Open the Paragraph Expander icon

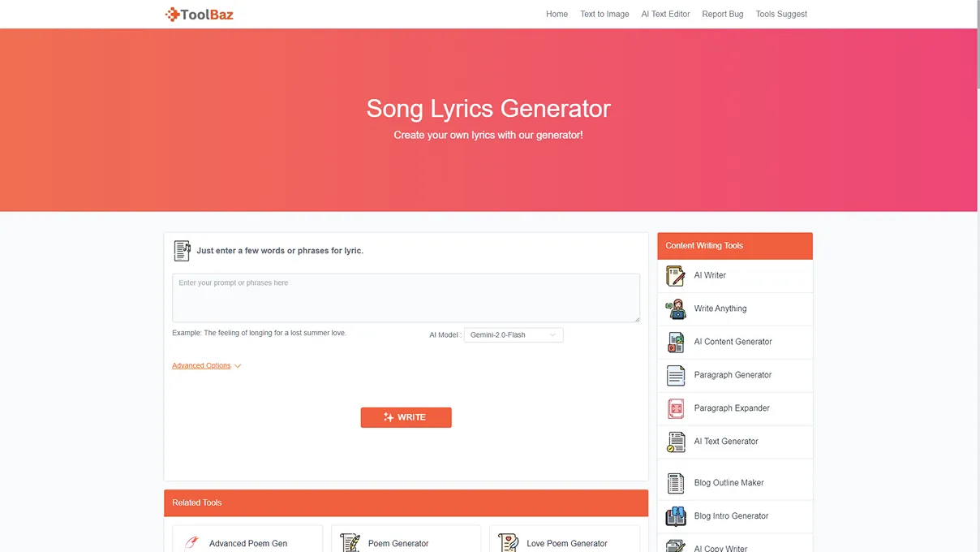(x=675, y=408)
